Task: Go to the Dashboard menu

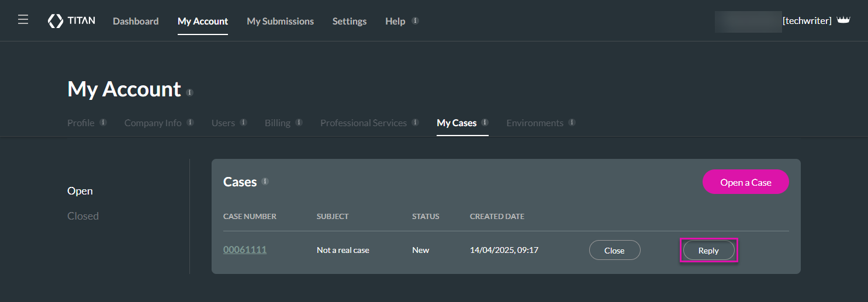Action: point(136,21)
